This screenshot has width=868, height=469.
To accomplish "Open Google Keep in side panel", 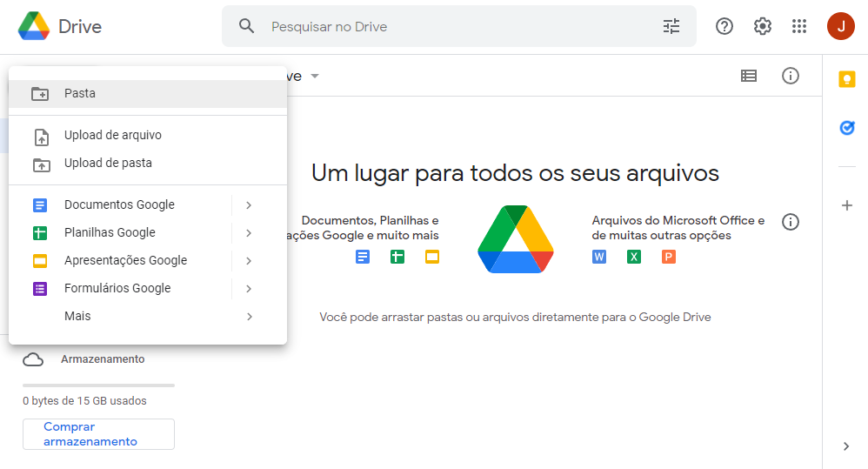I will (x=846, y=79).
